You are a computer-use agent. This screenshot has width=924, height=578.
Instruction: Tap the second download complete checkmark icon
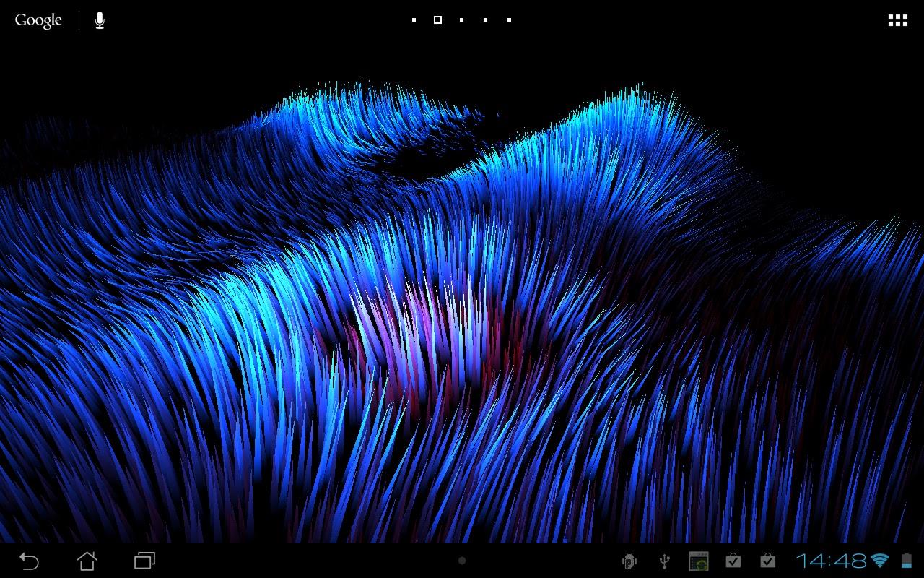[767, 560]
